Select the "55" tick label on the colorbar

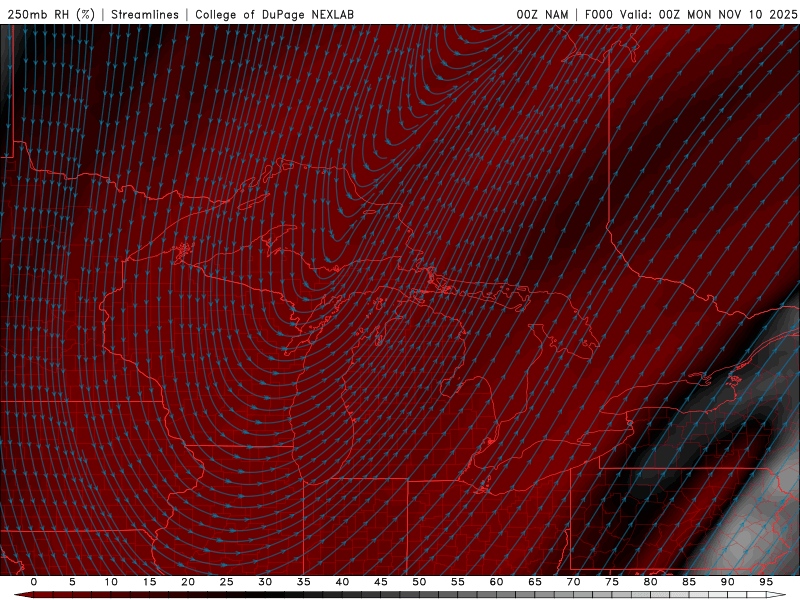(x=458, y=582)
